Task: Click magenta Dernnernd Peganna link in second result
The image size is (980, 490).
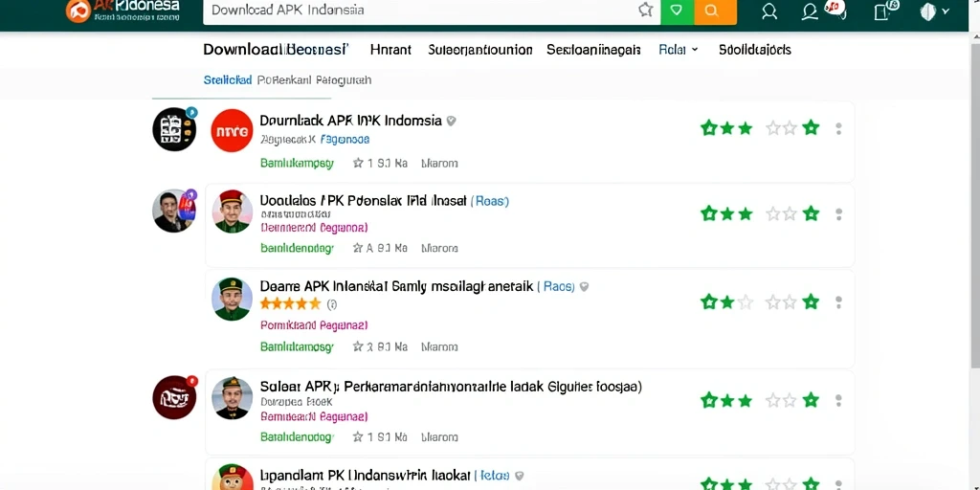Action: point(314,227)
